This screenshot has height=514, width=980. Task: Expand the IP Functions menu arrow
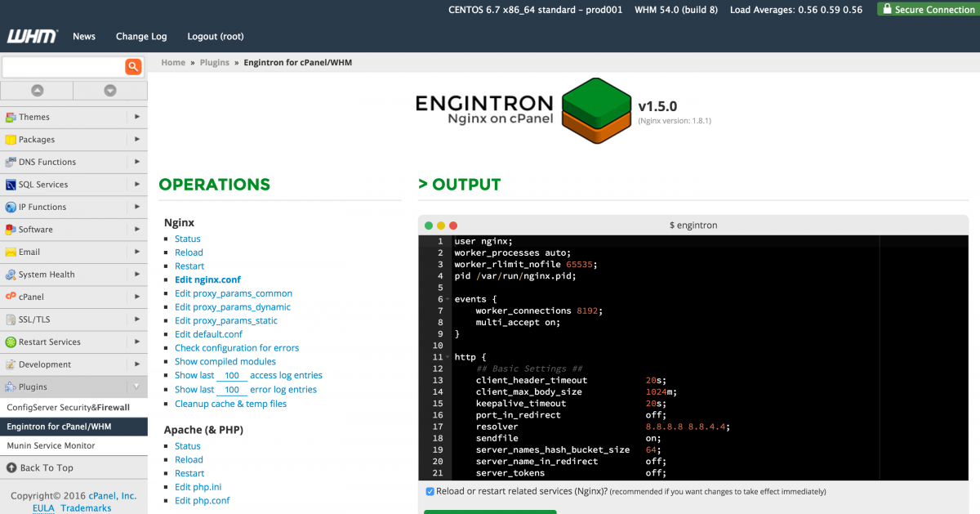point(136,207)
